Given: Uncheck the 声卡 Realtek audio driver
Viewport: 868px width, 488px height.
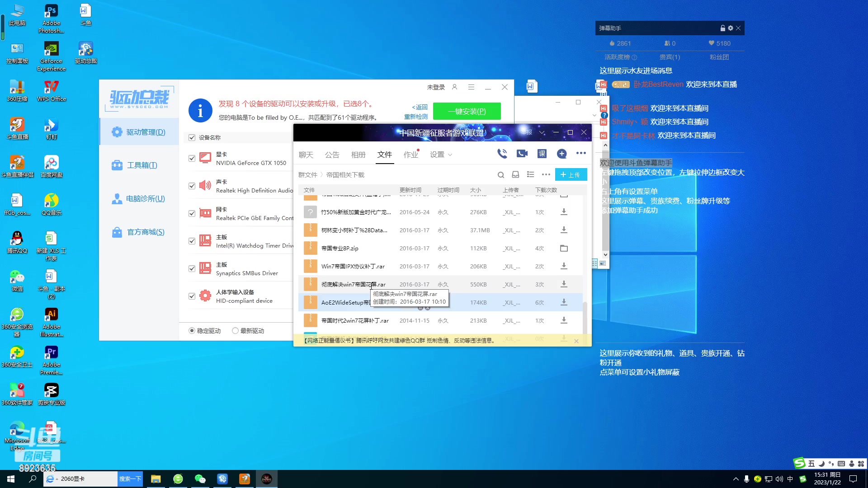Looking at the screenshot, I should [192, 186].
